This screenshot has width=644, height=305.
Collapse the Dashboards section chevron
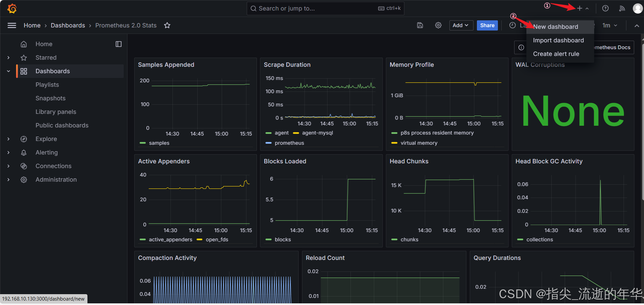pos(8,71)
